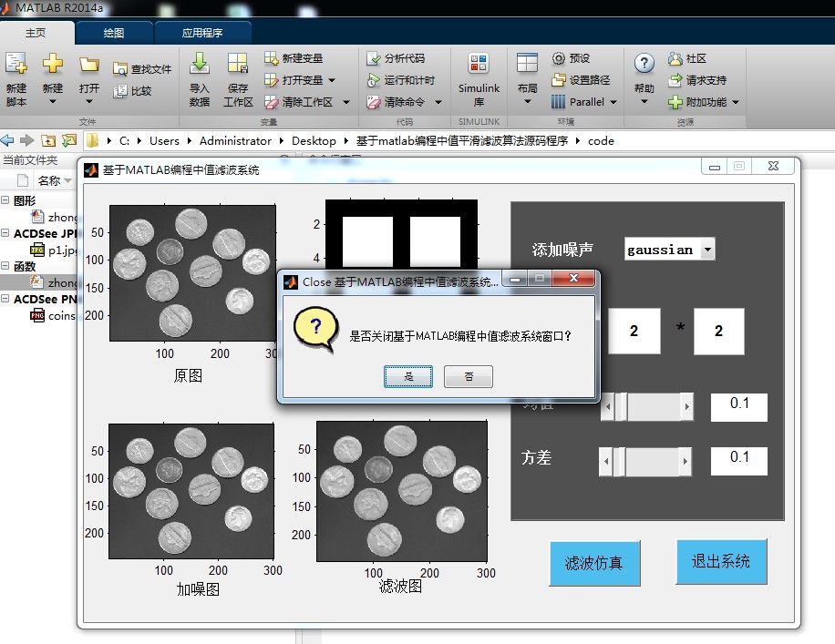Click the 新建 dropdown arrow under plus icon
Screen dimensions: 835x644
point(52,101)
